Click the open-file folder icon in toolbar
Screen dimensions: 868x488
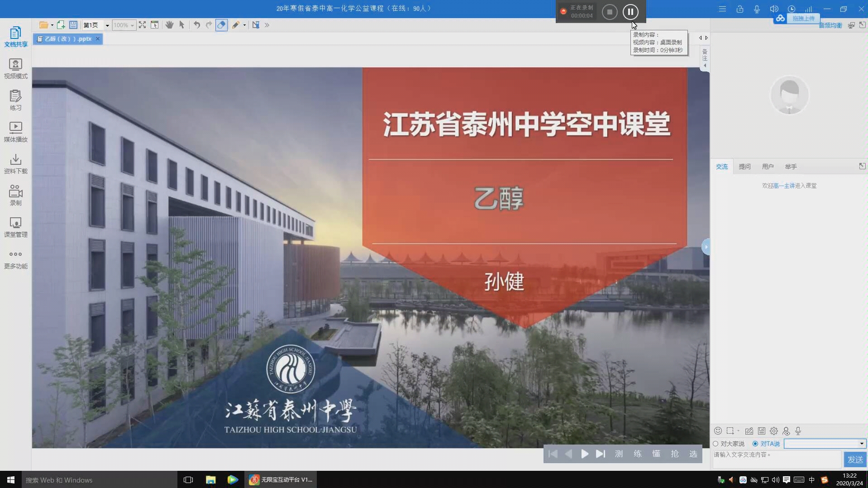click(43, 25)
